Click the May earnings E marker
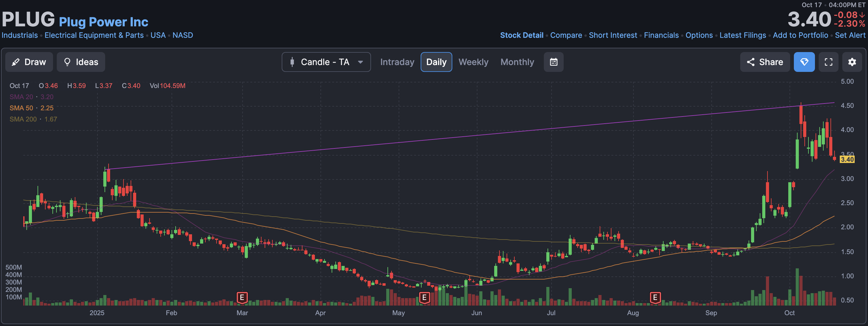Viewport: 868px width, 326px height. [x=425, y=297]
